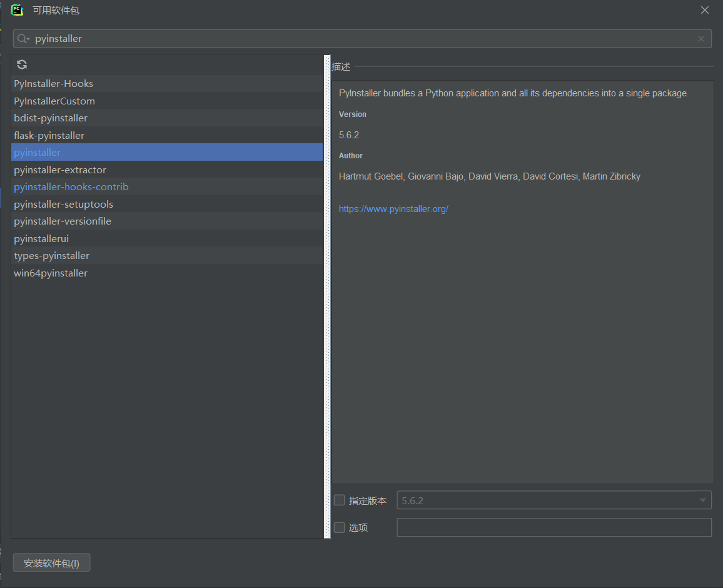Select pyinstaller-hooks-contrib package

click(167, 187)
